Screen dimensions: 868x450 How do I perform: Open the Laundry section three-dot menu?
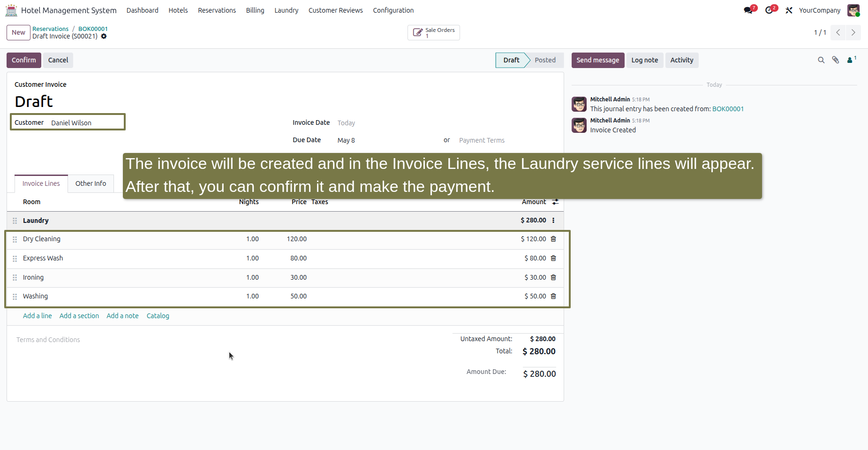[553, 221]
